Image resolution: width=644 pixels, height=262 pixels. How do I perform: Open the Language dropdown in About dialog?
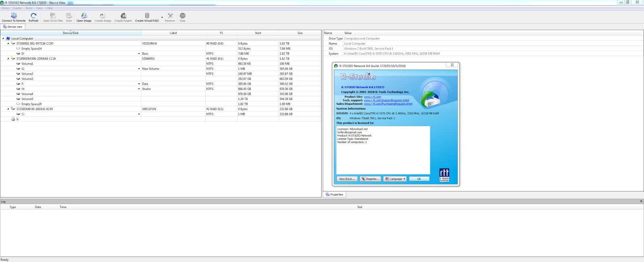point(395,179)
